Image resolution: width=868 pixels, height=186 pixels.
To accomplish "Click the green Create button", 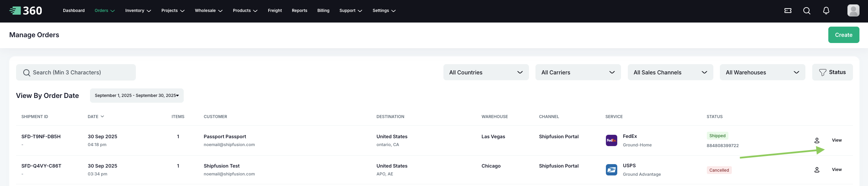I will 843,35.
